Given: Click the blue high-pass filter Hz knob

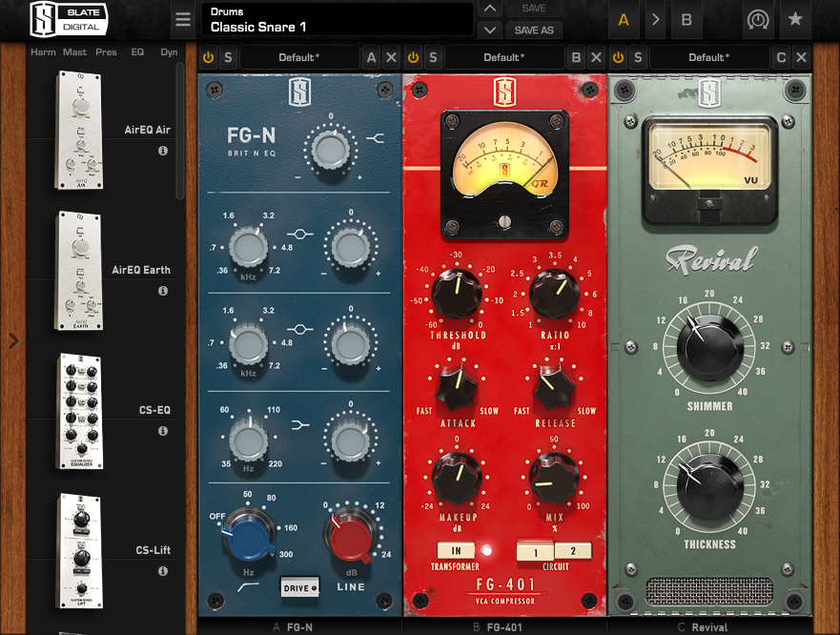Looking at the screenshot, I should coord(249,539).
